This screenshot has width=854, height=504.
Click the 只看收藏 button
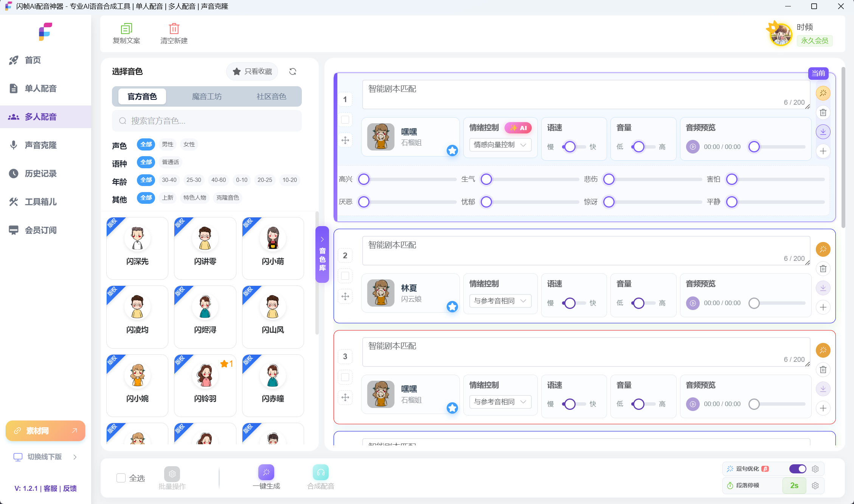(x=252, y=71)
